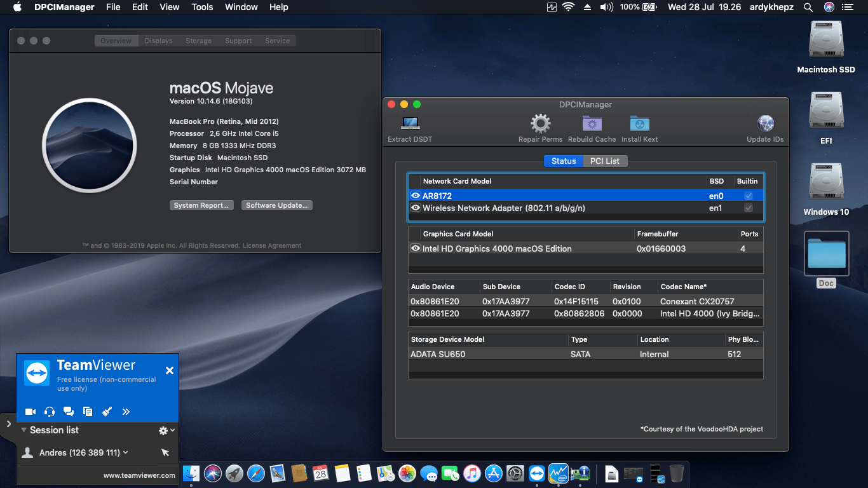Open the Tools menu

[x=202, y=7]
